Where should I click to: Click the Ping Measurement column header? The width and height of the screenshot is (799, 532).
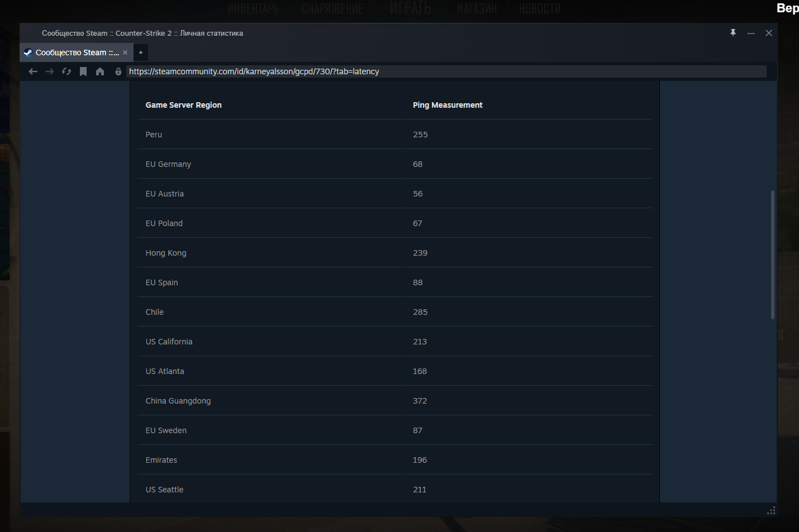448,105
